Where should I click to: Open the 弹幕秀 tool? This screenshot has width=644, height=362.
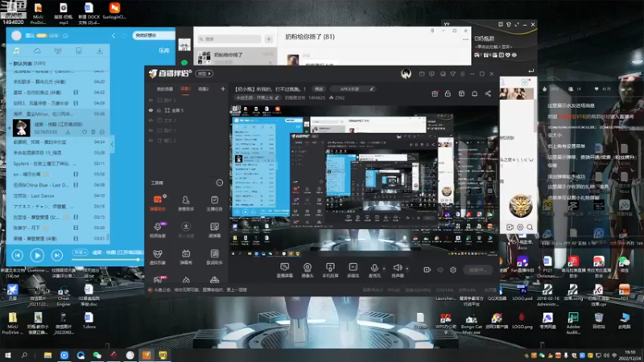pyautogui.click(x=186, y=257)
